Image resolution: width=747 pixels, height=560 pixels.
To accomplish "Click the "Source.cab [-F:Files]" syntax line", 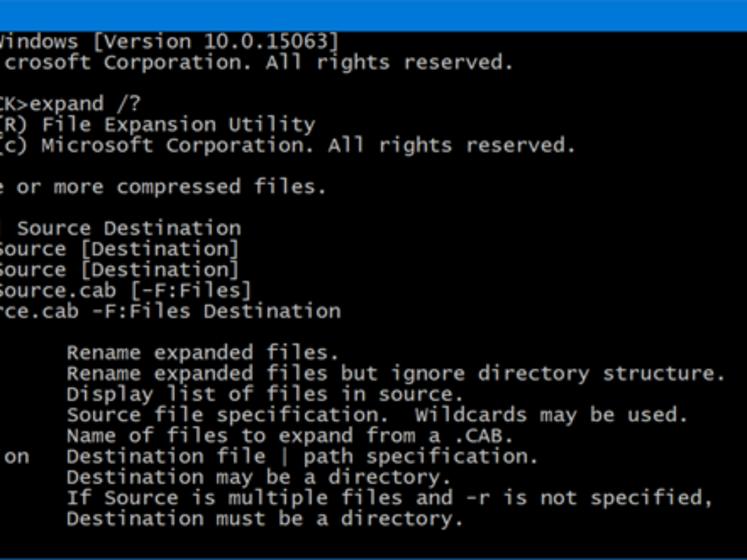I will [x=125, y=291].
